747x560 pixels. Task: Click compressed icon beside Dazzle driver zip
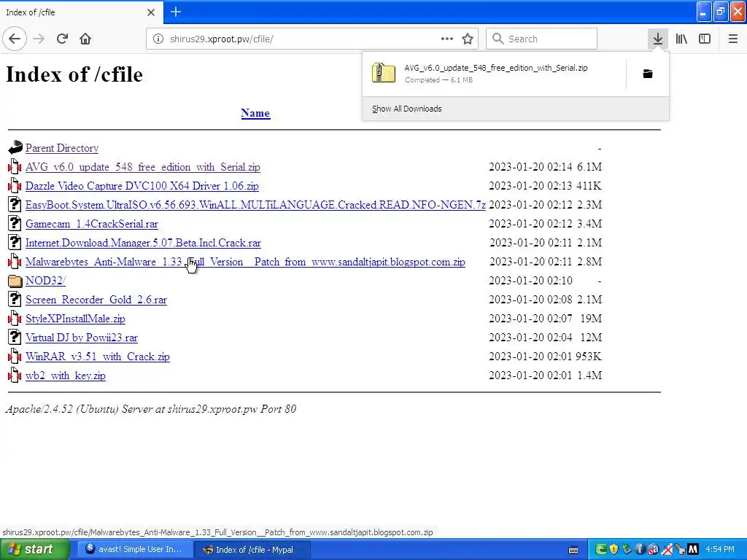pyautogui.click(x=15, y=186)
